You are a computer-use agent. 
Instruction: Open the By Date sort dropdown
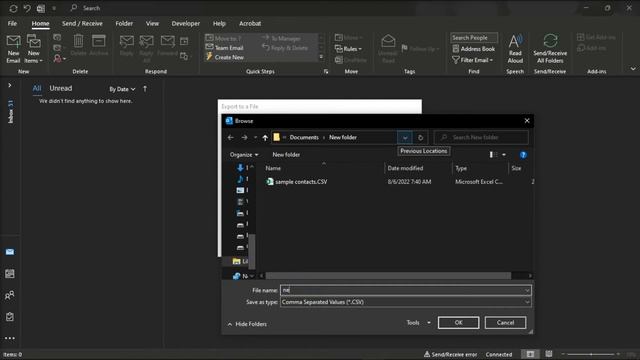coord(122,89)
